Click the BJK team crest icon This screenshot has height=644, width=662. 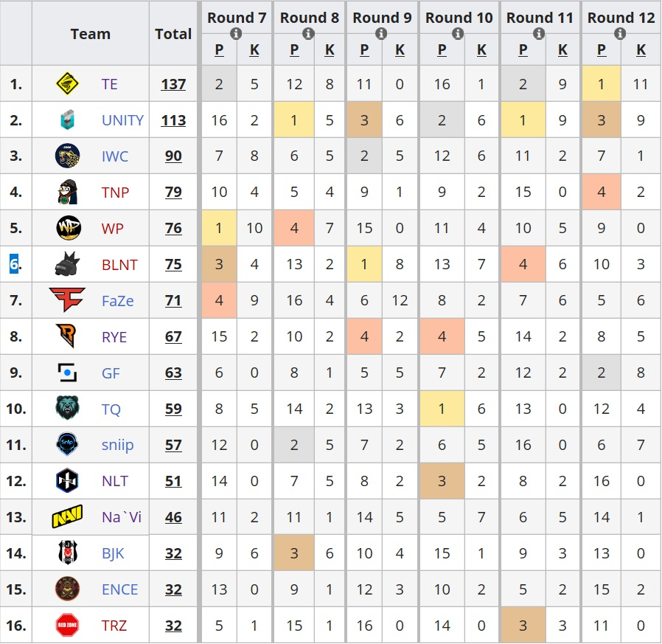(x=67, y=553)
